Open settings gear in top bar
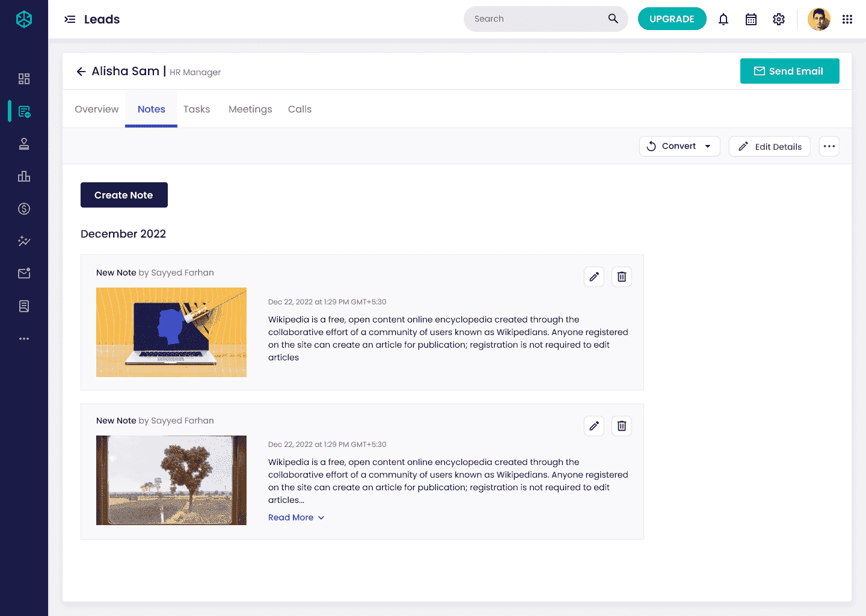866x616 pixels. coord(779,19)
